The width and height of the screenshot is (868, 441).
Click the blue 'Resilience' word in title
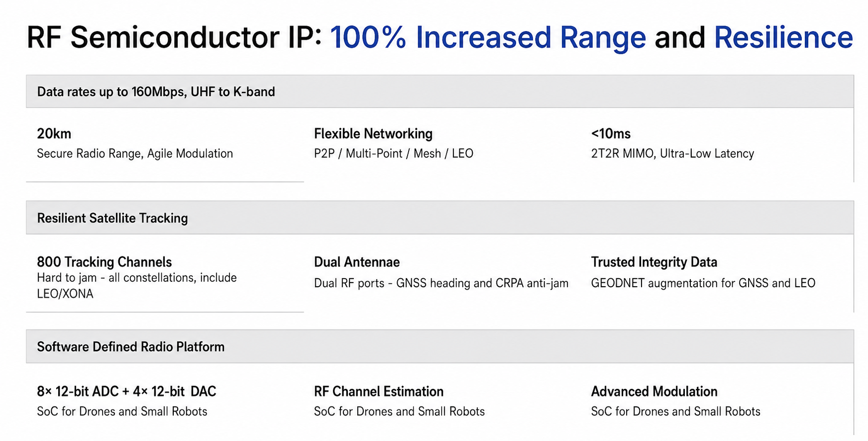point(783,37)
